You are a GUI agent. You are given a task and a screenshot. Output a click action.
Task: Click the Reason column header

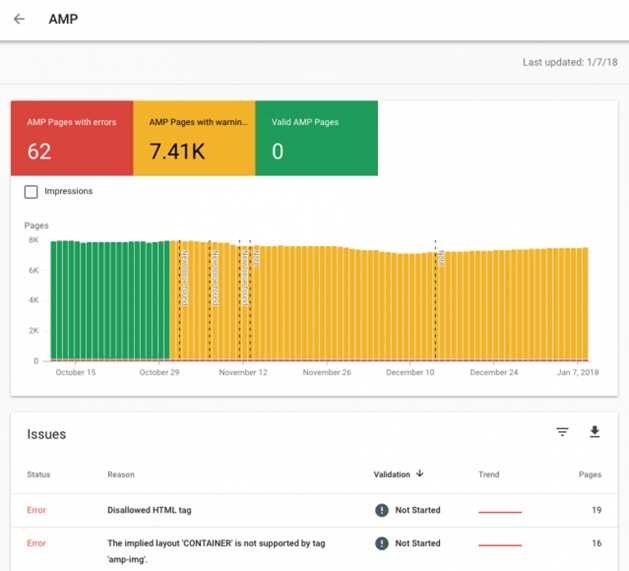click(x=121, y=474)
